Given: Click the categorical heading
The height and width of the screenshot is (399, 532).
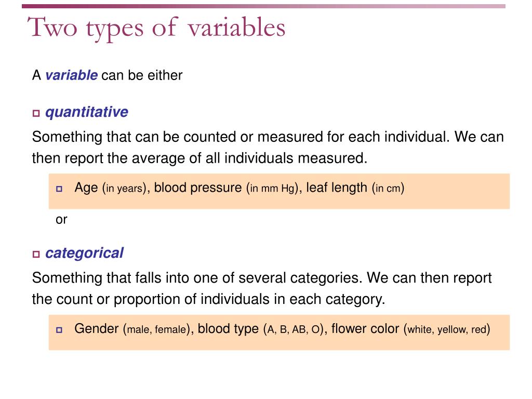Looking at the screenshot, I should click(85, 254).
